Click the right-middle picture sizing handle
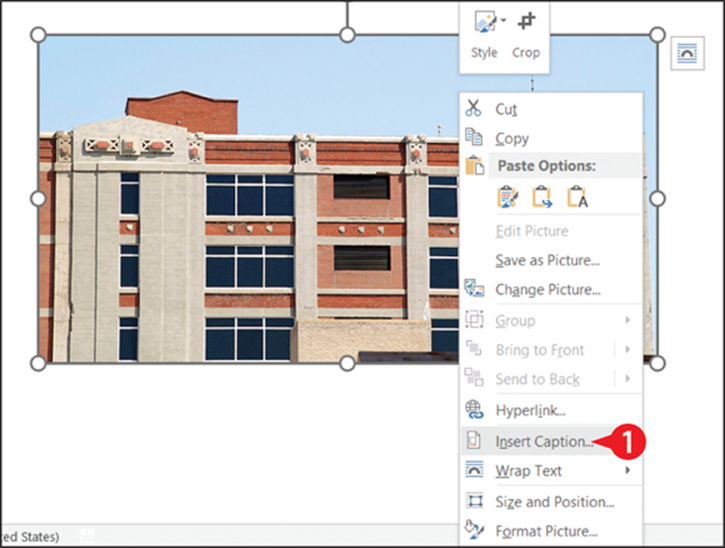The image size is (725, 548). [657, 199]
